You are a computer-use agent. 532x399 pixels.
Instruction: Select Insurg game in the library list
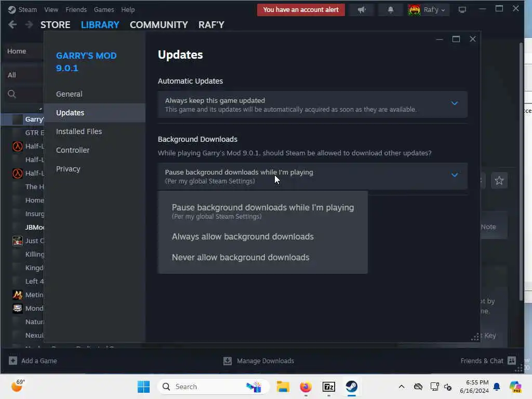tap(35, 214)
